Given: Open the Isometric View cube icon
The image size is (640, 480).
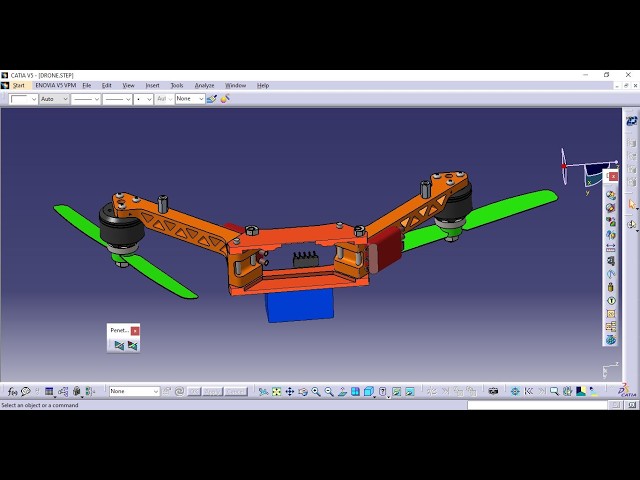Looking at the screenshot, I should [x=369, y=391].
